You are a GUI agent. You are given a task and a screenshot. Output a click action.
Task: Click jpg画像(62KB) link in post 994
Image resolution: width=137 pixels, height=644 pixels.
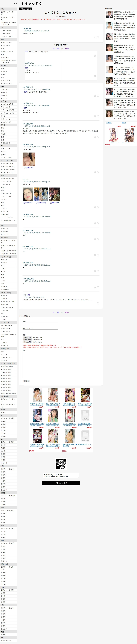pos(29,168)
